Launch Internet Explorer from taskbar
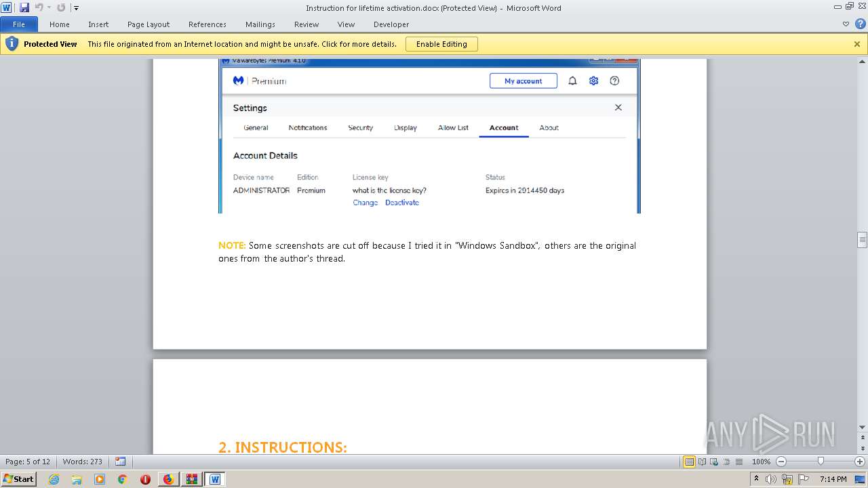 click(x=54, y=479)
